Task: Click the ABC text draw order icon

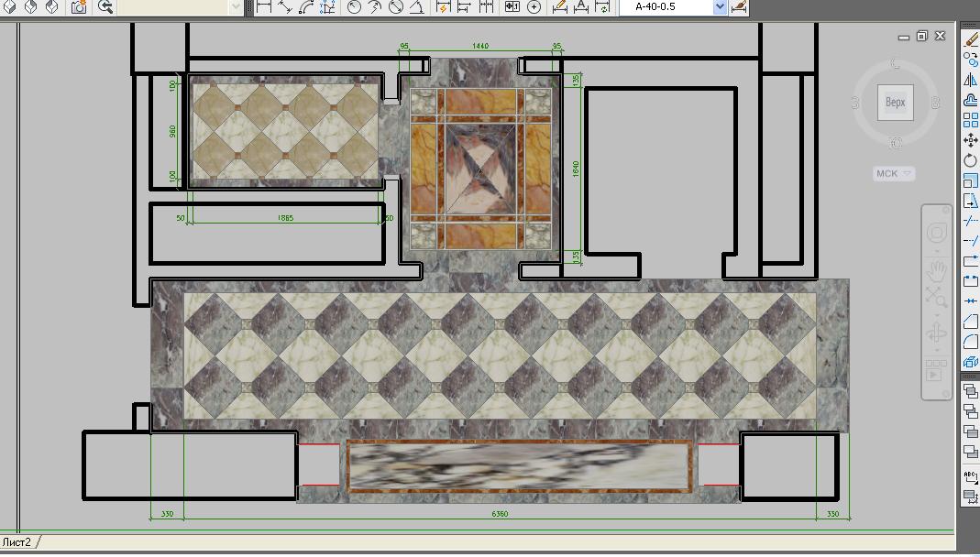Action: tap(970, 476)
